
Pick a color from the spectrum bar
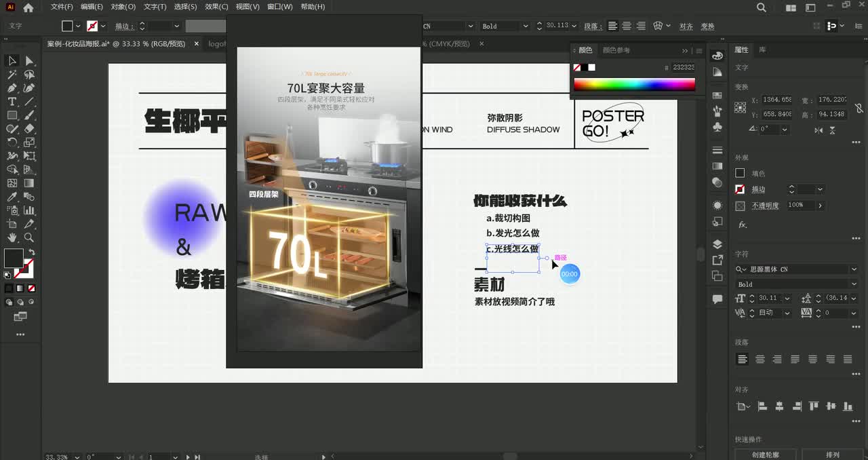(634, 84)
